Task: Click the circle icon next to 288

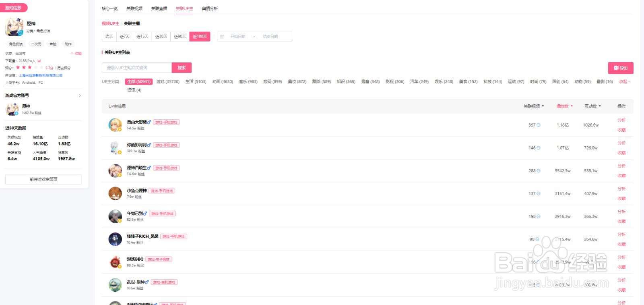Action: click(x=539, y=171)
